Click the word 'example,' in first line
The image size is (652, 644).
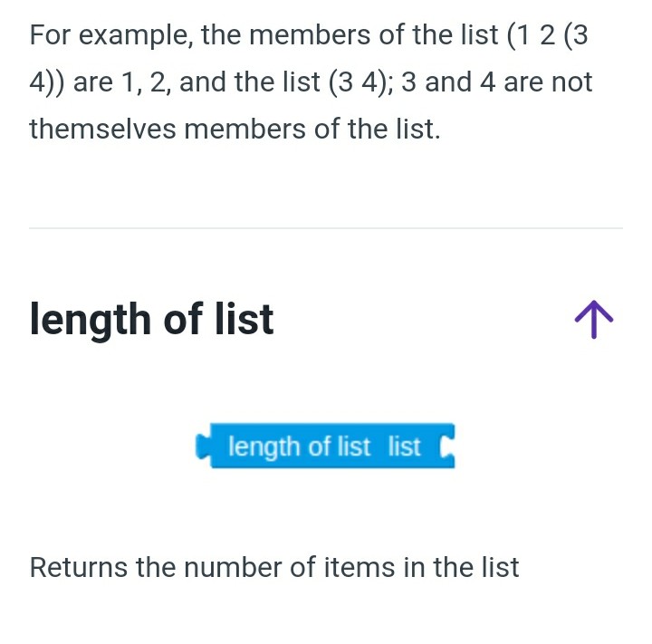[x=136, y=36]
